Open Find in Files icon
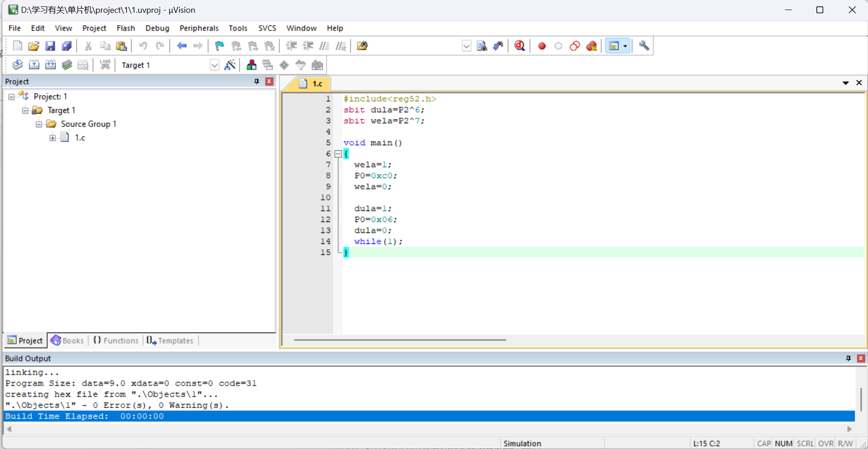Image resolution: width=868 pixels, height=449 pixels. click(x=362, y=46)
